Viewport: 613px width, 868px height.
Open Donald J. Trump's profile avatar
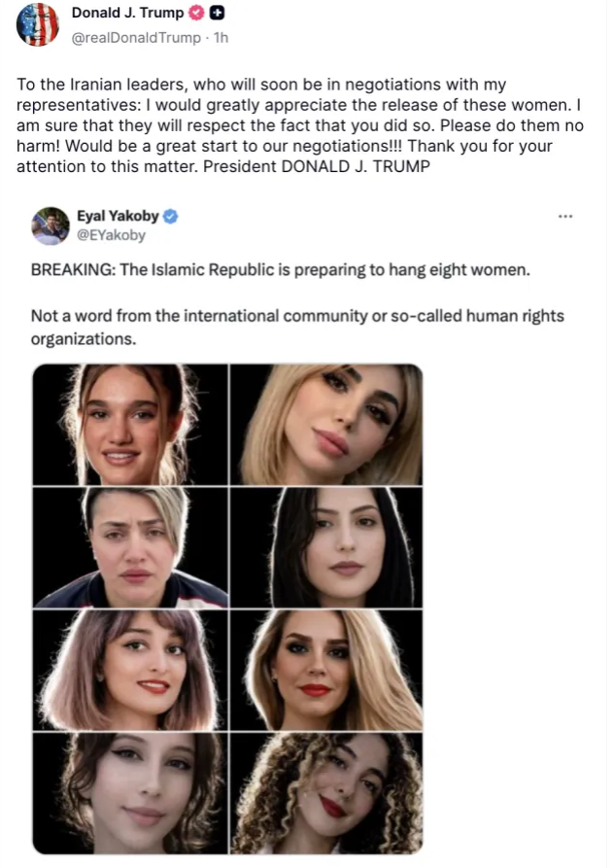[37, 25]
